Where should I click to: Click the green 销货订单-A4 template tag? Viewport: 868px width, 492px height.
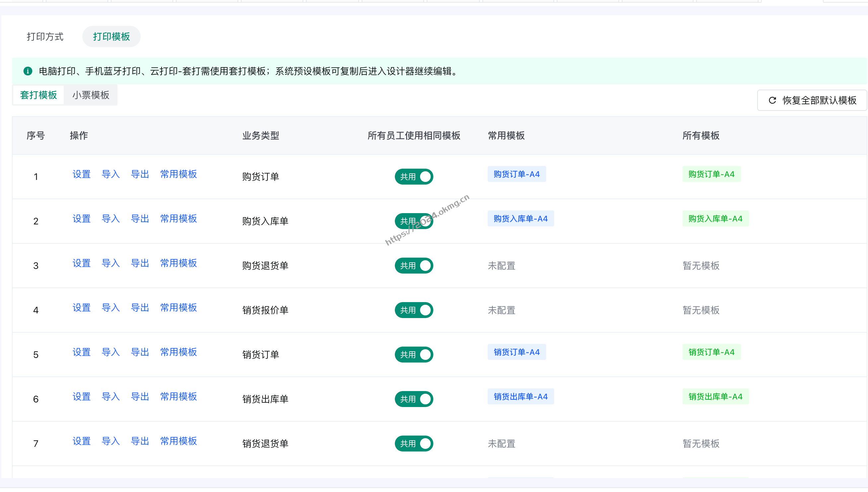[712, 352]
